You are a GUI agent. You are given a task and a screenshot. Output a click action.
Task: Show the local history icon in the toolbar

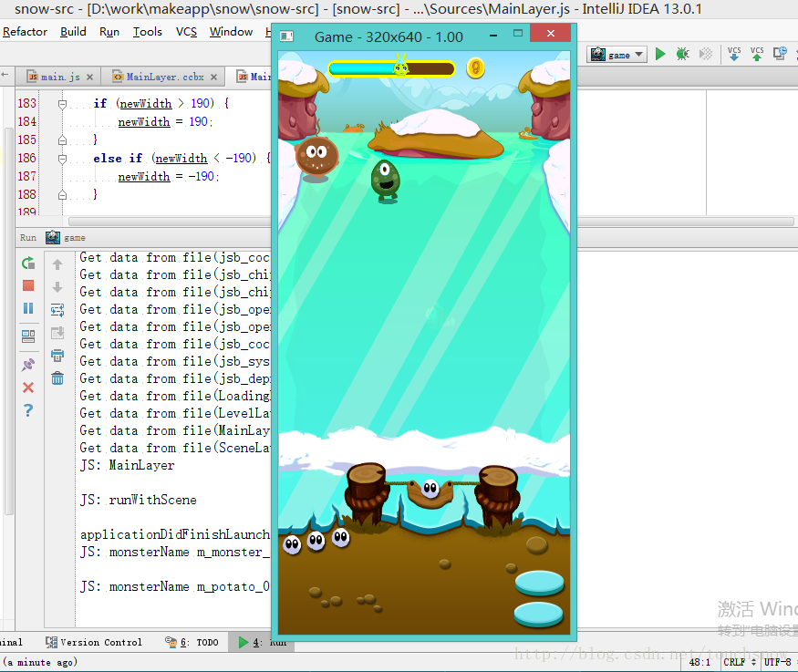(x=780, y=54)
